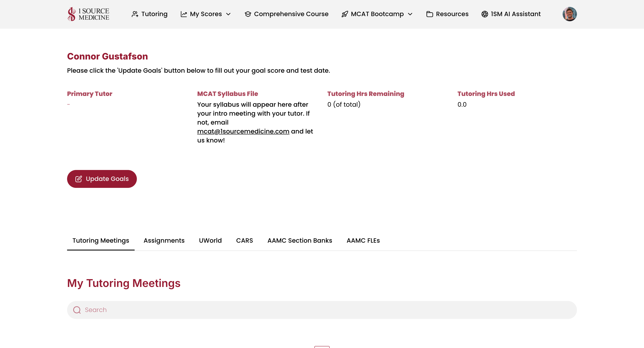Image resolution: width=644 pixels, height=348 pixels.
Task: Expand the My Scores dropdown chevron
Action: pos(228,14)
